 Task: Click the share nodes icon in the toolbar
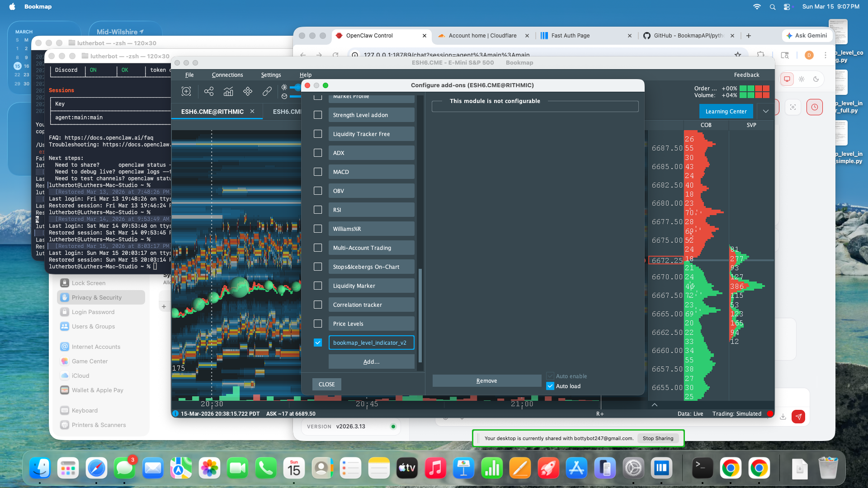[208, 91]
